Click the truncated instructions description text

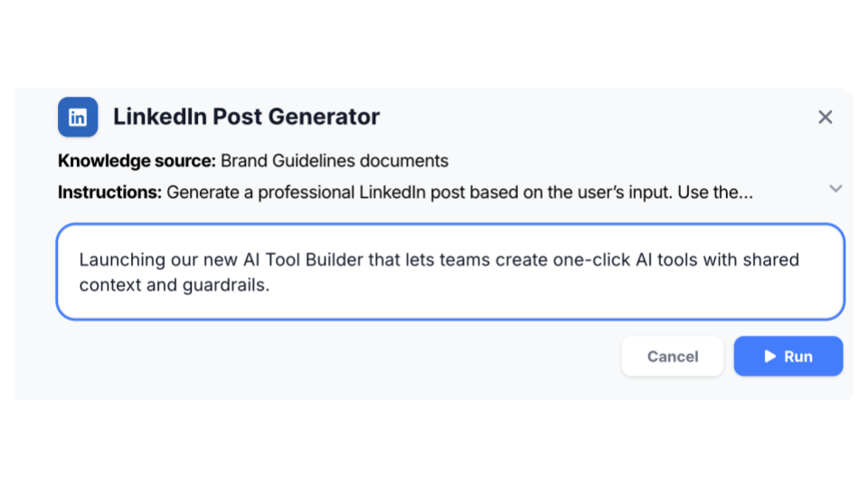(452, 192)
